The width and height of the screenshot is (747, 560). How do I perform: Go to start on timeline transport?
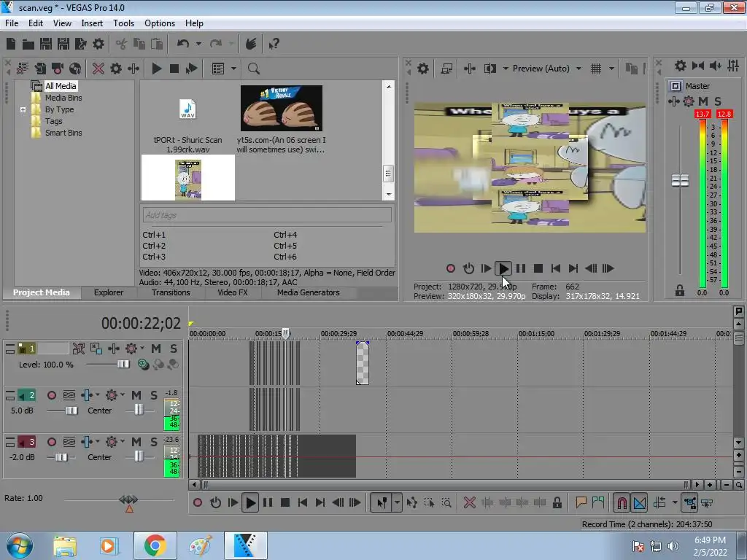point(302,502)
